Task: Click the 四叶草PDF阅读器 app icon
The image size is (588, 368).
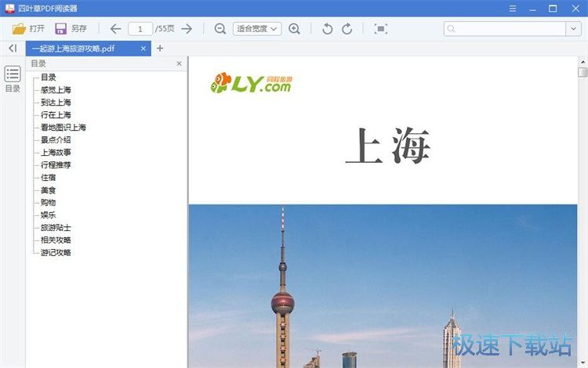Action: tap(9, 9)
